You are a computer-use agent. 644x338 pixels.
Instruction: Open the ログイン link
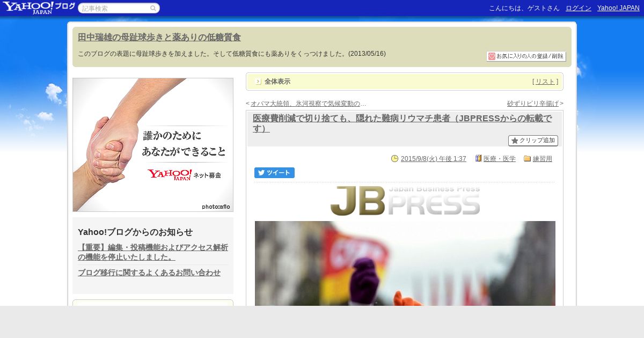pos(579,8)
